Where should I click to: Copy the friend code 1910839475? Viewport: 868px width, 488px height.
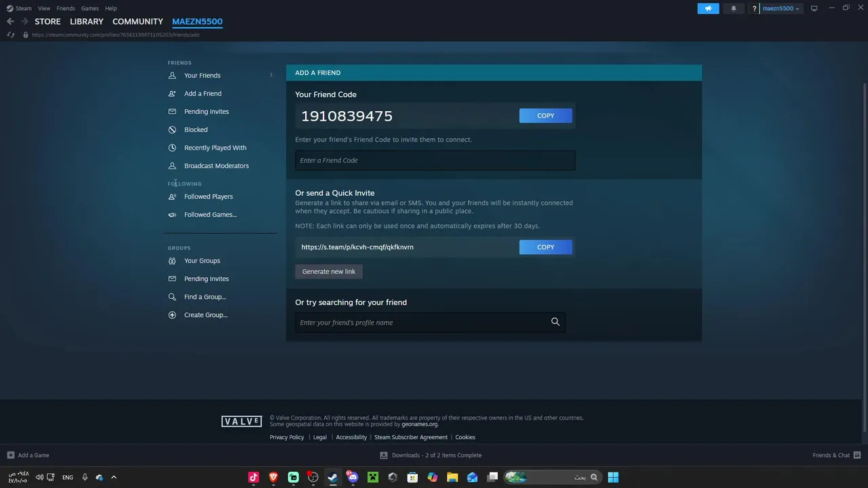tap(546, 116)
